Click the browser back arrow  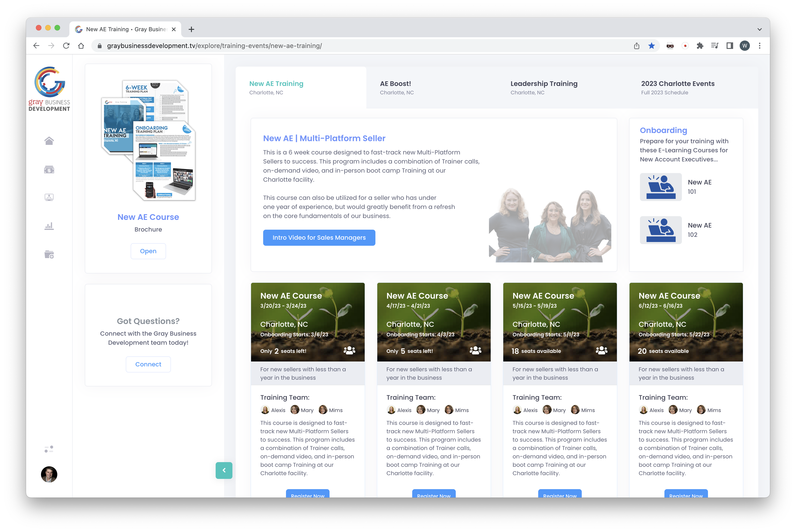point(36,46)
